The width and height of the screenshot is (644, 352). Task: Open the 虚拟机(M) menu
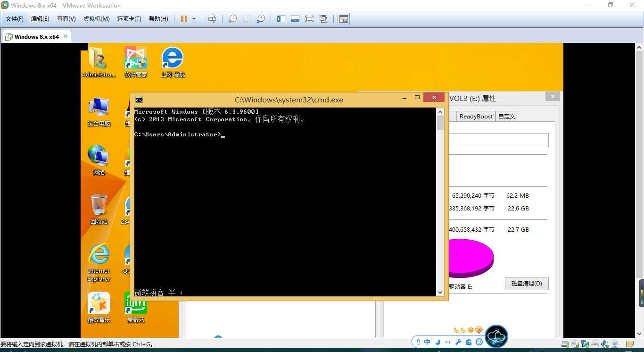click(x=96, y=19)
